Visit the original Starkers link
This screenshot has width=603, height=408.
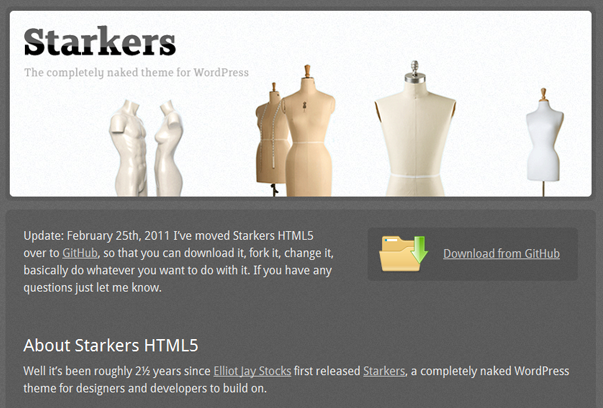[384, 371]
